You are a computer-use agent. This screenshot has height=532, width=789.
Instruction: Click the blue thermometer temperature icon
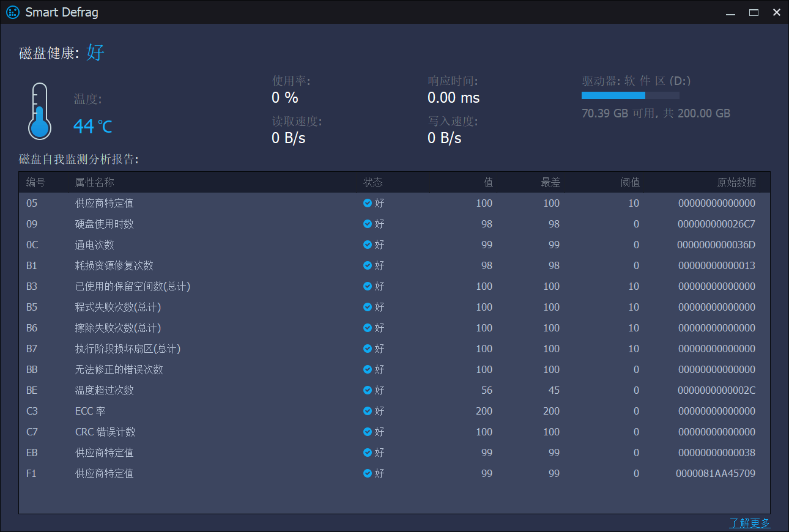coord(39,111)
